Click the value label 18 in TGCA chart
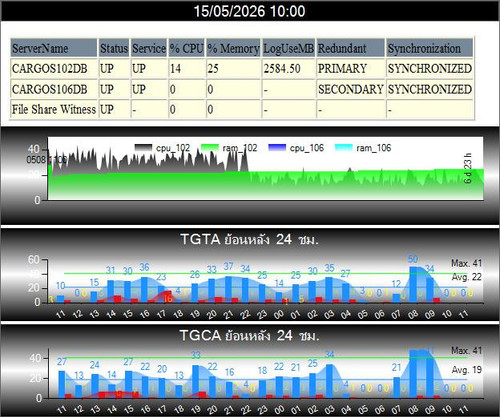This screenshot has height=417, width=500. tap(263, 370)
